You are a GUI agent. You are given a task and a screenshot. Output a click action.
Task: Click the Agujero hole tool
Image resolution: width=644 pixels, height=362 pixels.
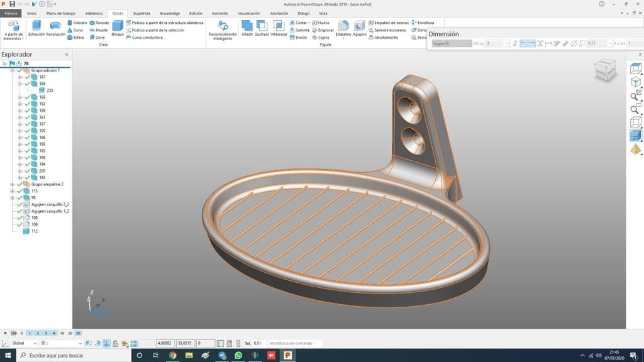(359, 28)
